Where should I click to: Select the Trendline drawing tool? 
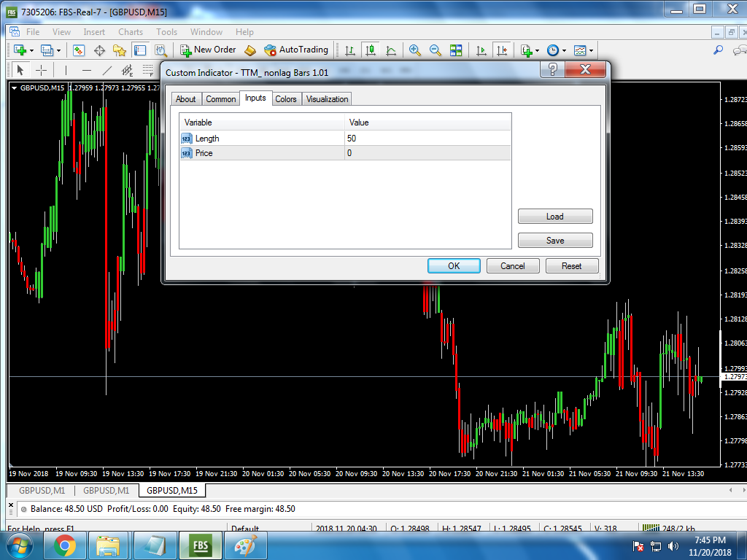point(107,71)
